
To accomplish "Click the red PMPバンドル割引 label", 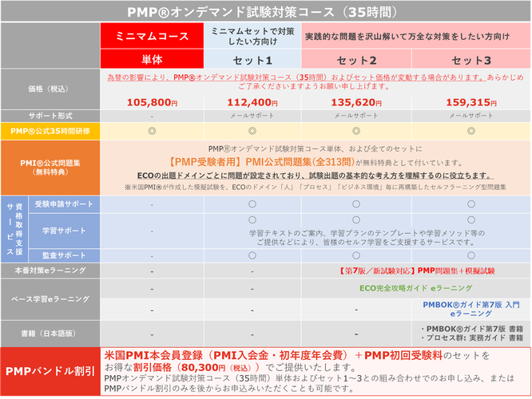I will 50,372.
